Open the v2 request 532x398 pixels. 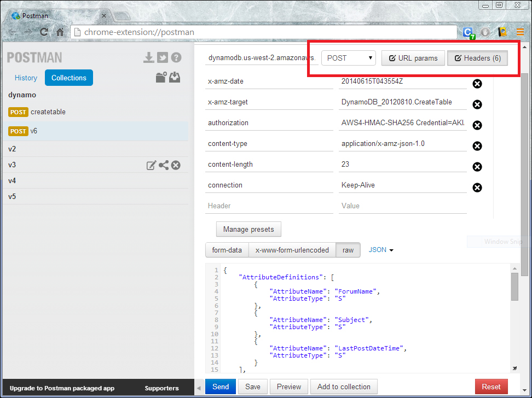point(95,149)
